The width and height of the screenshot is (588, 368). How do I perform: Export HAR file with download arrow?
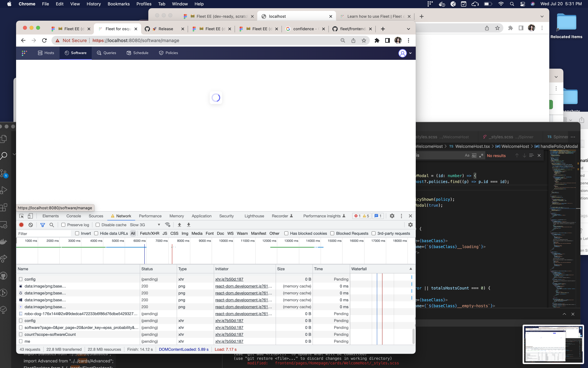189,225
